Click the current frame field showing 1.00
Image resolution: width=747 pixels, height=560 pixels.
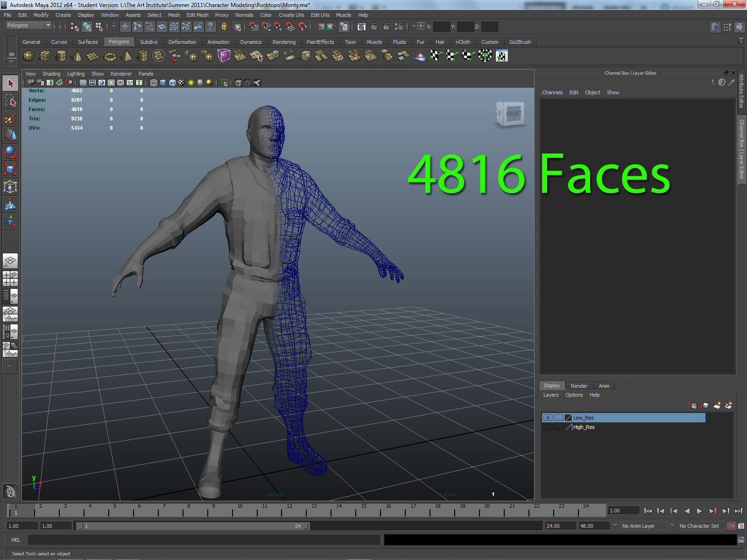pos(623,511)
